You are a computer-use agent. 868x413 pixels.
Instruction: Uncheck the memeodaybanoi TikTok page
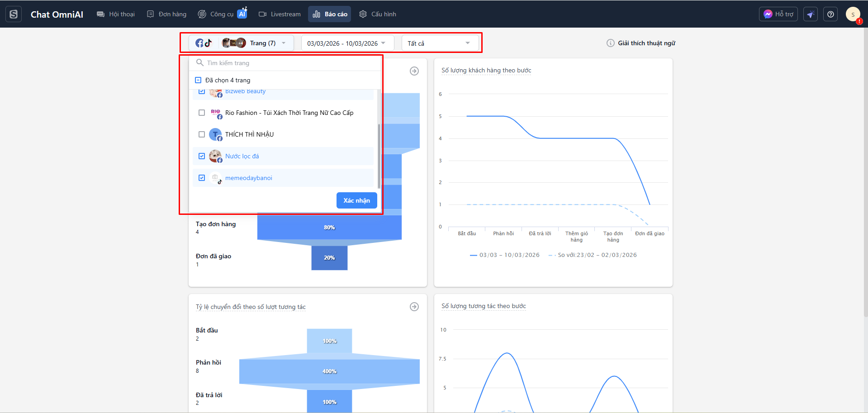coord(202,178)
